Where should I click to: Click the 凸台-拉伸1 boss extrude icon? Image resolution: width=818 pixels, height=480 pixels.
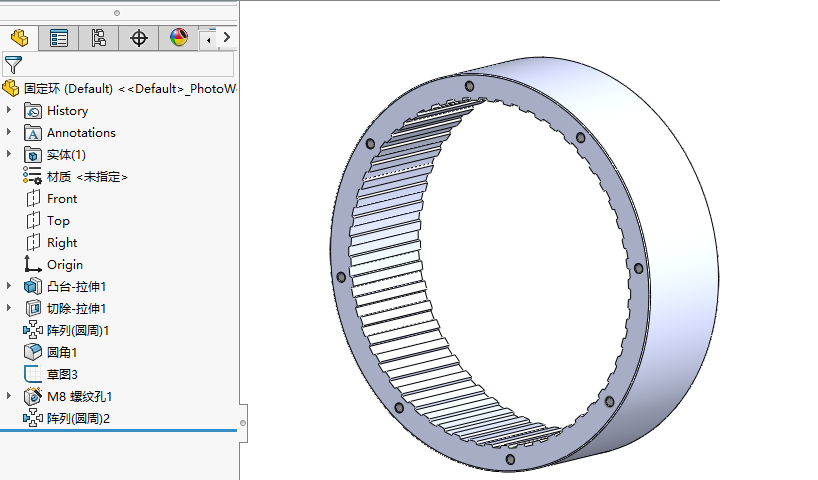32,286
